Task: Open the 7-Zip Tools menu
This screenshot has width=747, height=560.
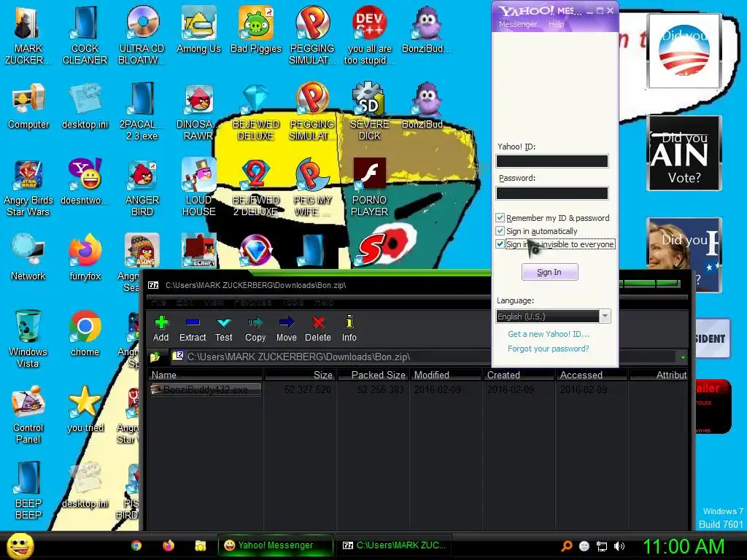Action: [x=293, y=302]
